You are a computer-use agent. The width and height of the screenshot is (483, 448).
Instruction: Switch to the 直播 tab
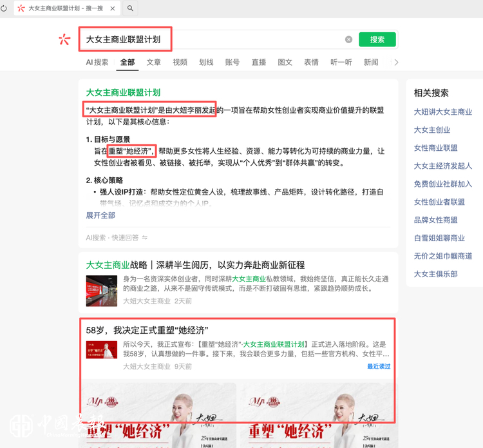click(x=259, y=63)
